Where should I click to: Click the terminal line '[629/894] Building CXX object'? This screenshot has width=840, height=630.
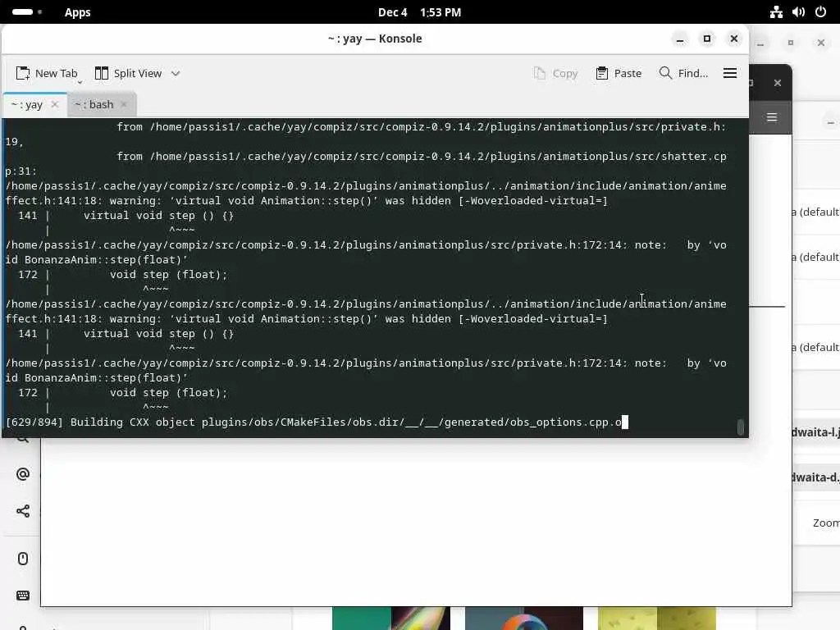tap(313, 422)
